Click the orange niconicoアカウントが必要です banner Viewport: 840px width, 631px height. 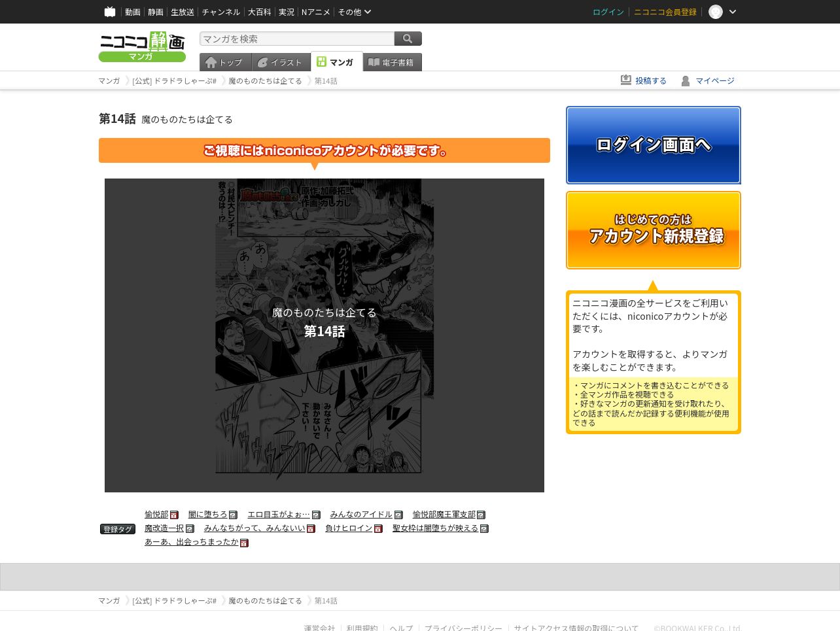click(x=324, y=150)
